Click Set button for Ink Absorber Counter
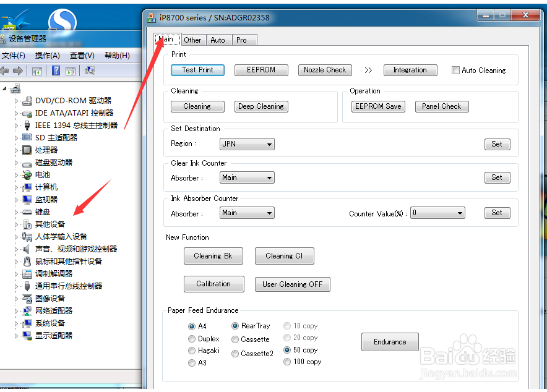Image resolution: width=547 pixels, height=392 pixels. tap(497, 213)
